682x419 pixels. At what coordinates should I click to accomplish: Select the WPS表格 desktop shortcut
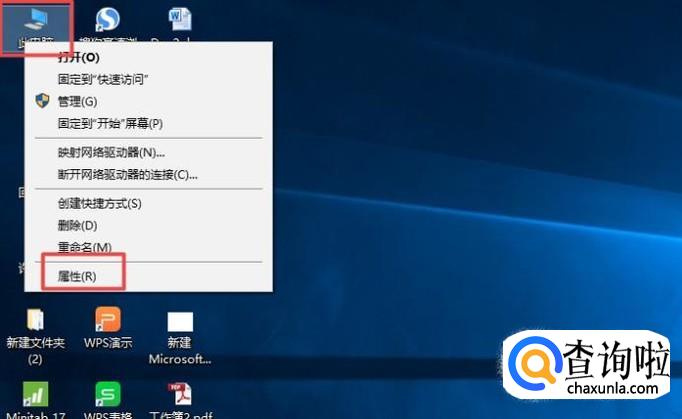coord(108,394)
